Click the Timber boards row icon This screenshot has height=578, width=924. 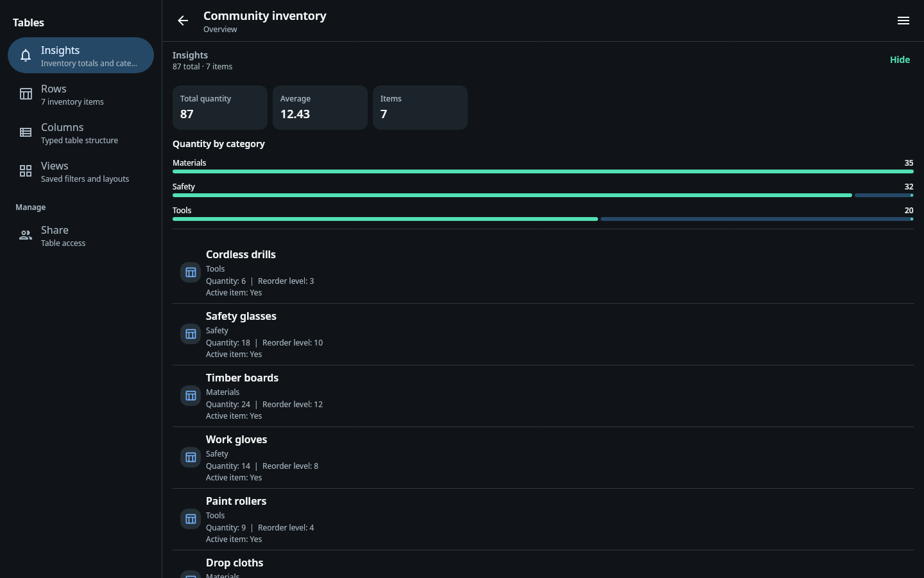click(191, 396)
